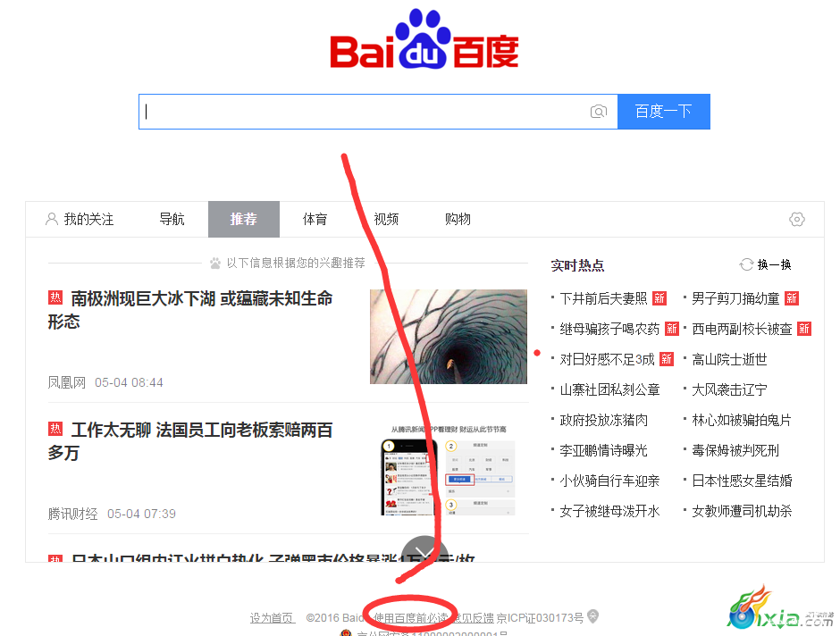Open hot topic 男子剪刀捅幼童
The height and width of the screenshot is (636, 840).
735,298
